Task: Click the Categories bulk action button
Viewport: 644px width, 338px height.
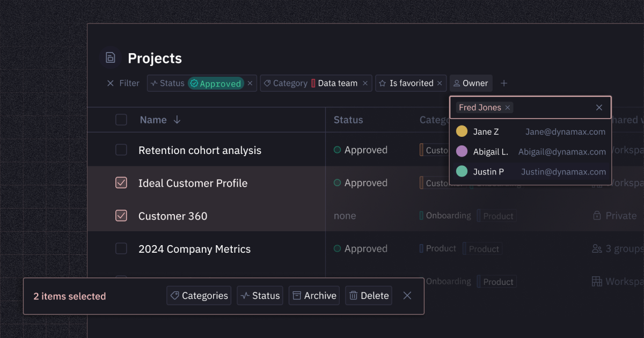Action: (x=199, y=296)
